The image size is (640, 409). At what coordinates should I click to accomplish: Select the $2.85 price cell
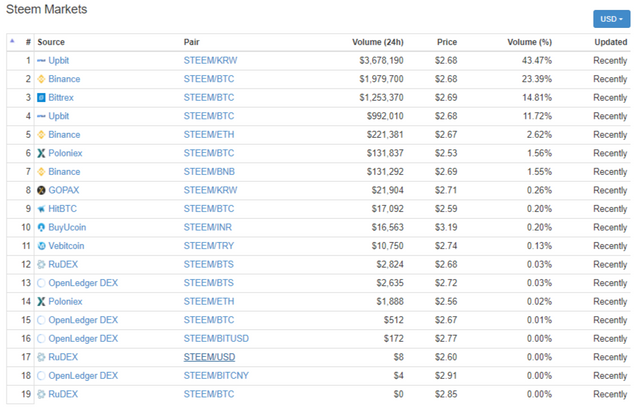pyautogui.click(x=446, y=394)
